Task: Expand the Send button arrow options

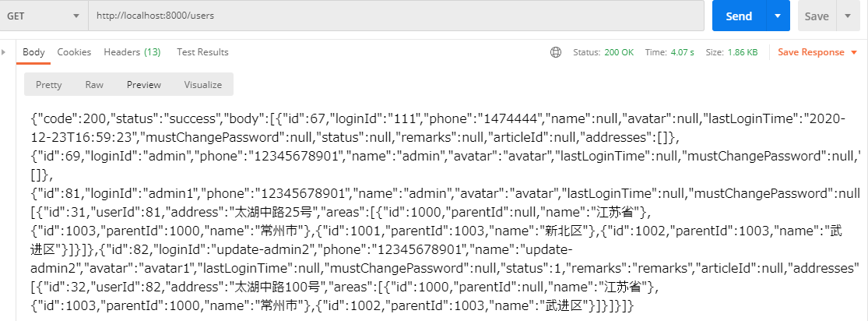Action: (778, 16)
